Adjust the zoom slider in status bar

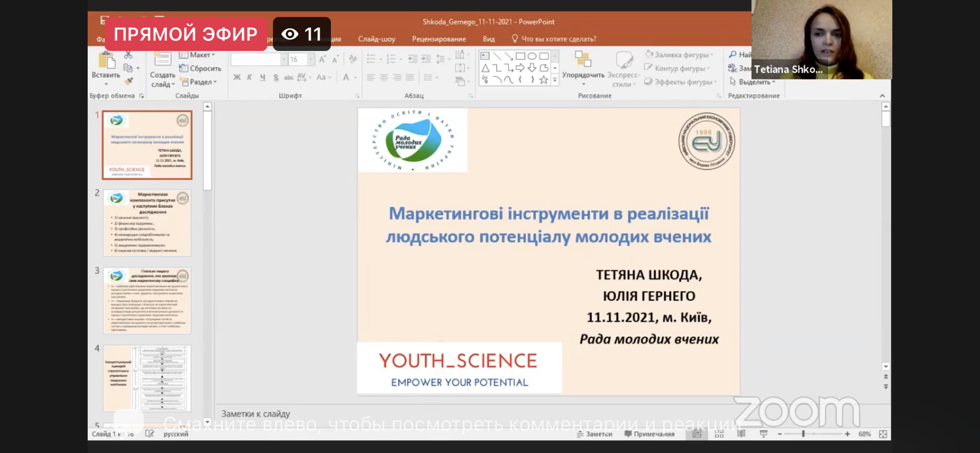point(803,434)
